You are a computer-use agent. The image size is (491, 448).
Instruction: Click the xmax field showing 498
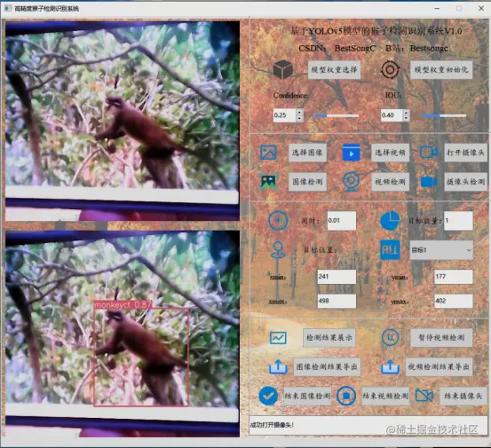coord(337,301)
